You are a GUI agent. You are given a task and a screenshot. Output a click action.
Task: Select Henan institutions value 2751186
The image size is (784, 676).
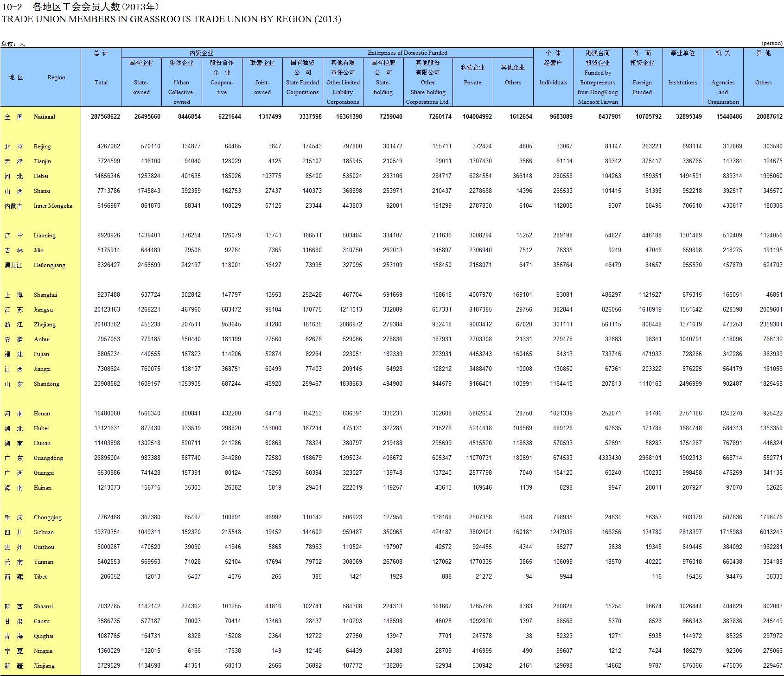coord(690,414)
